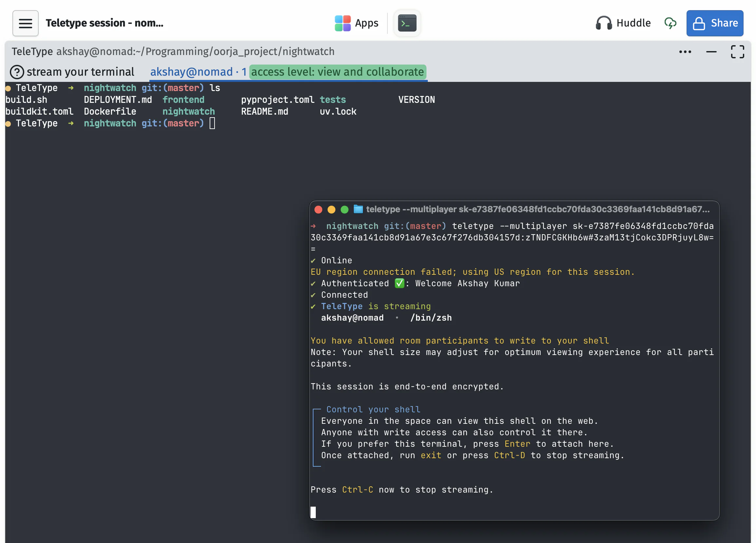Image resolution: width=756 pixels, height=543 pixels.
Task: Click the EU region connection failed warning
Action: (x=472, y=272)
